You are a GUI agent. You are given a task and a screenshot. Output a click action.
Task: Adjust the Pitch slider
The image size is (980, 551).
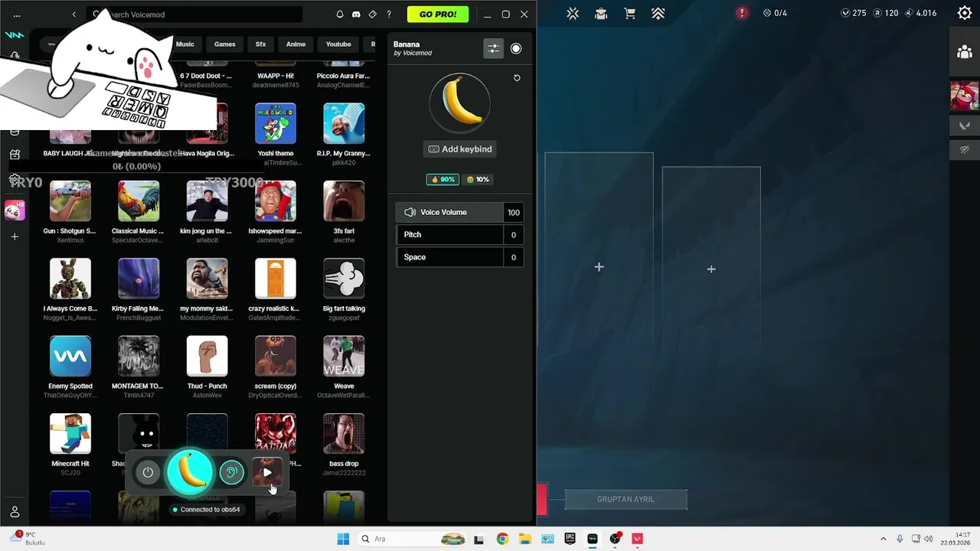pyautogui.click(x=449, y=235)
